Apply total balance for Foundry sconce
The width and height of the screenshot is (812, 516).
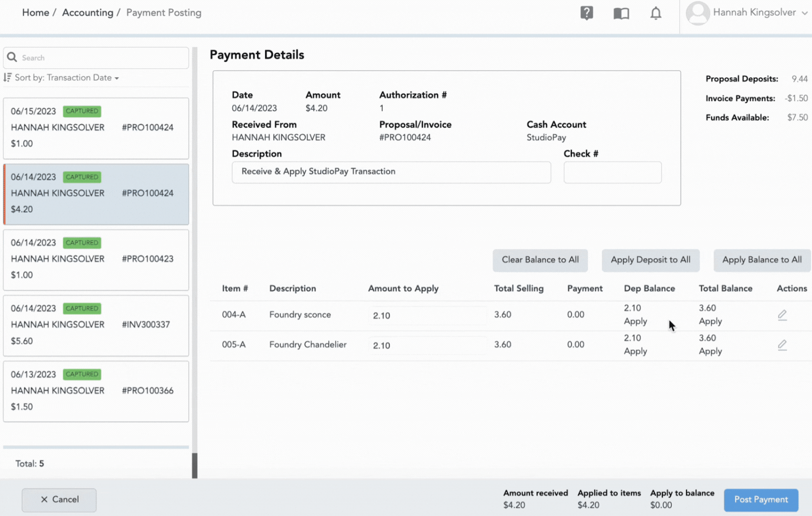point(710,322)
